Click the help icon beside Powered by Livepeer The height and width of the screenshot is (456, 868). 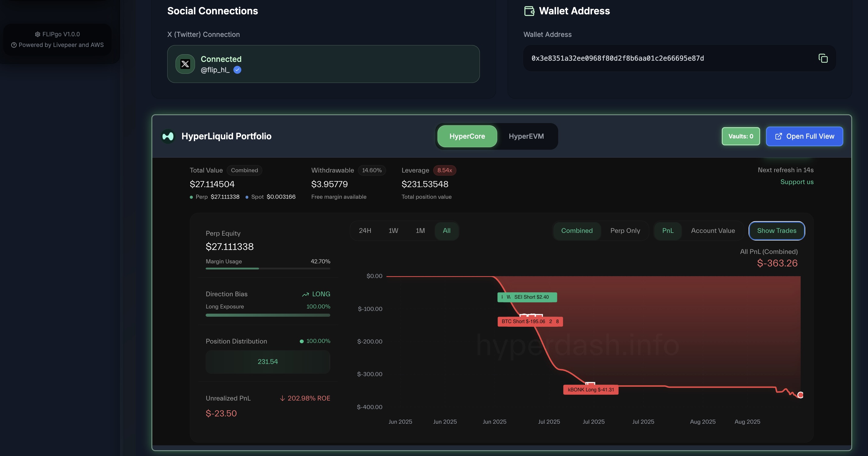[14, 45]
